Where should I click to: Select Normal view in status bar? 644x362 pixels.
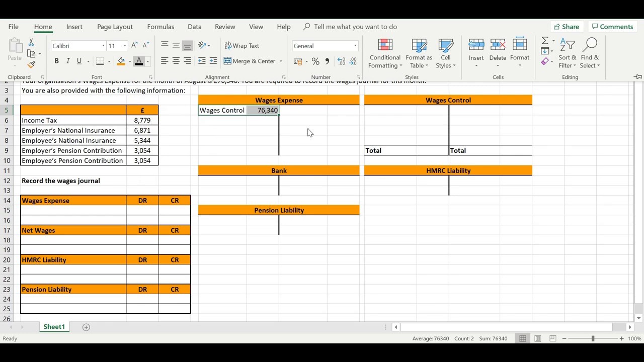[x=523, y=338]
